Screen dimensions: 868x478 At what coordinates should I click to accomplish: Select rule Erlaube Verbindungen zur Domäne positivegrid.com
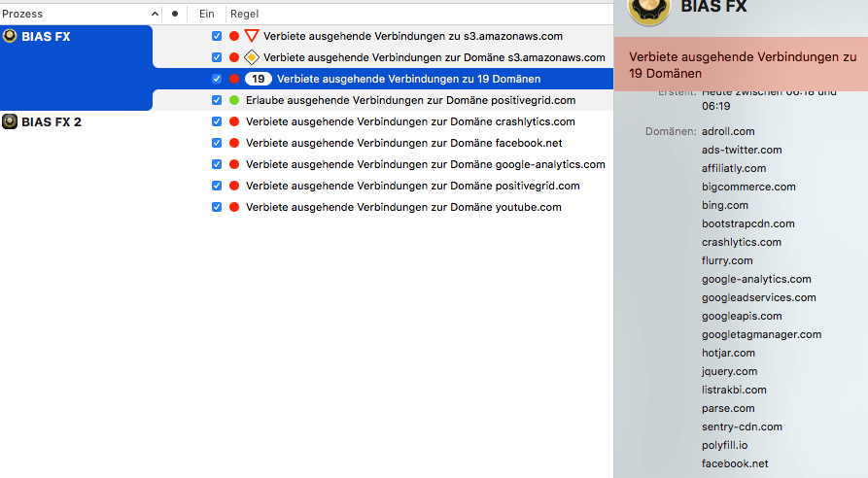click(x=411, y=100)
